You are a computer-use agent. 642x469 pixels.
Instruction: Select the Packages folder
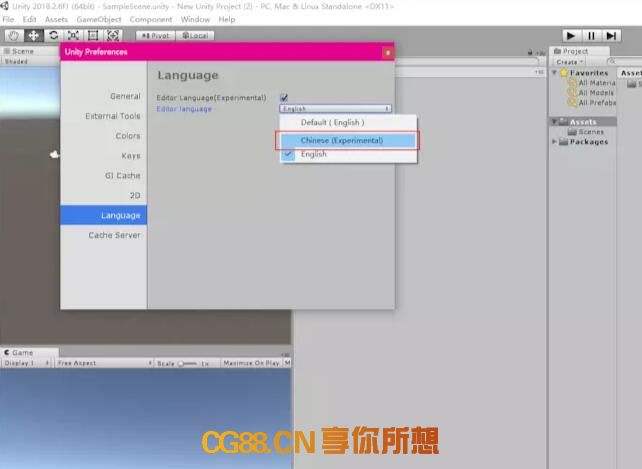coord(584,142)
